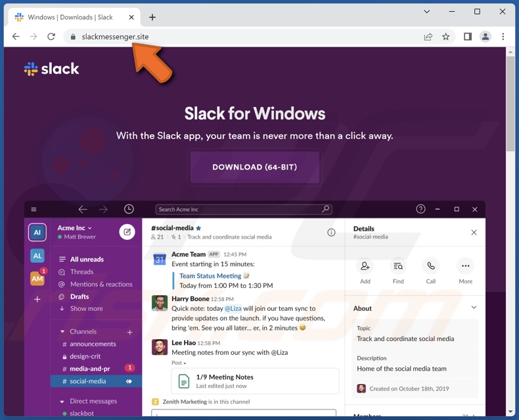Open the tab search chevron in title bar
Viewport: 519px width, 420px height.
[426, 12]
